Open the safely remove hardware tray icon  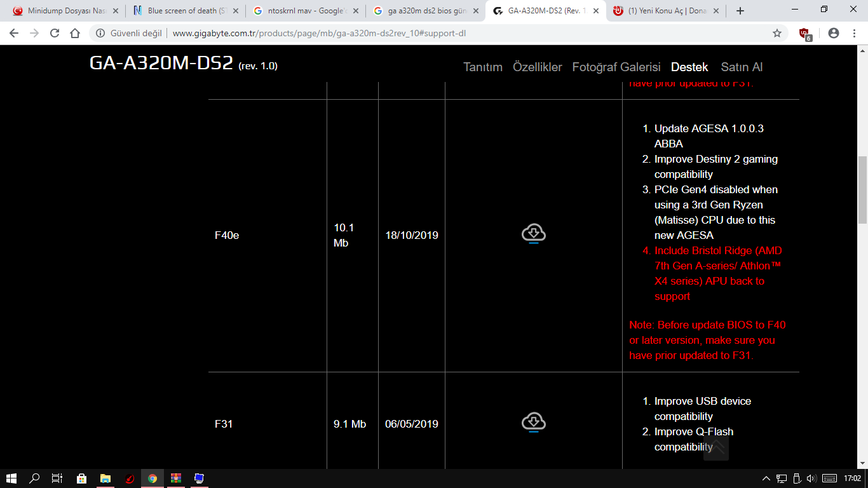click(796, 478)
